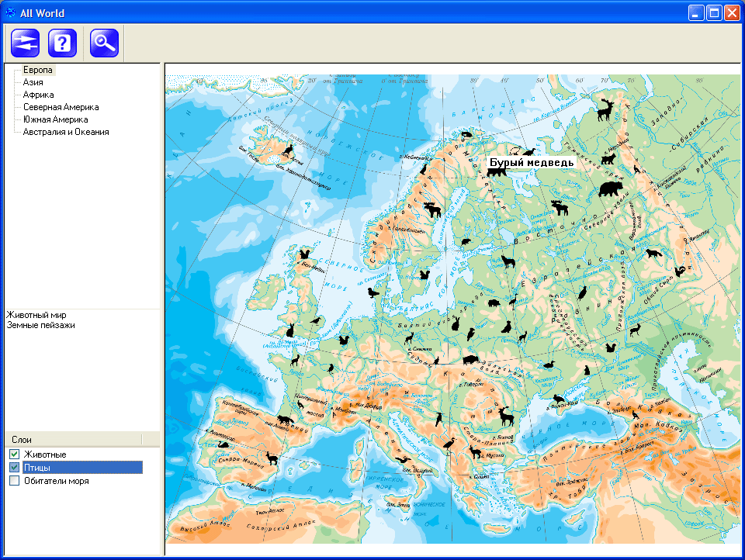Select Австралия и Океания tree item
Viewport: 745px width, 560px height.
(x=66, y=132)
